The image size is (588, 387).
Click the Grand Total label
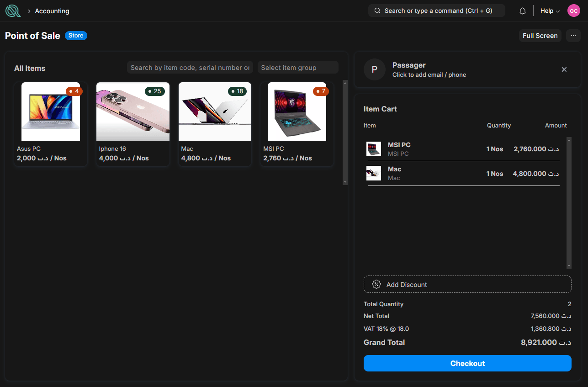pyautogui.click(x=384, y=342)
